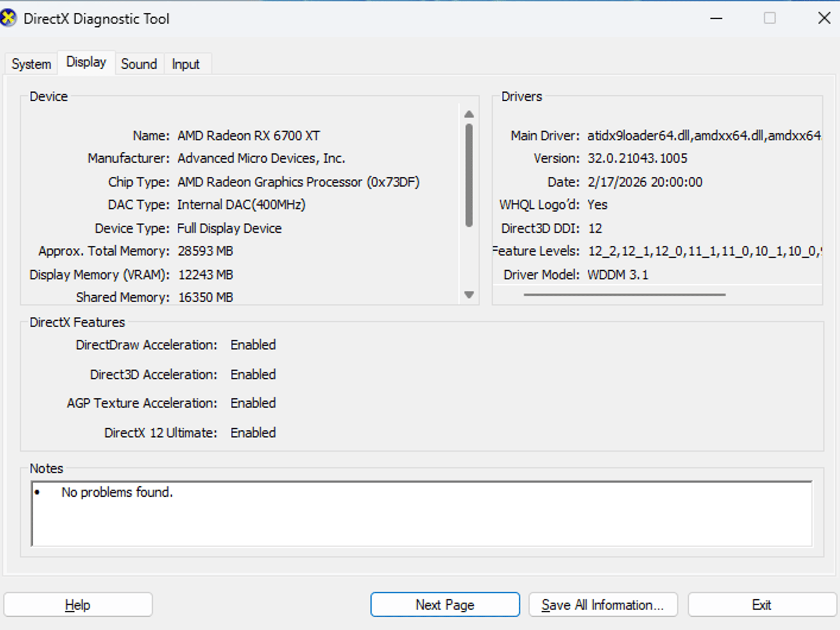Viewport: 840px width, 630px height.
Task: Open the Sound tab
Action: (139, 64)
